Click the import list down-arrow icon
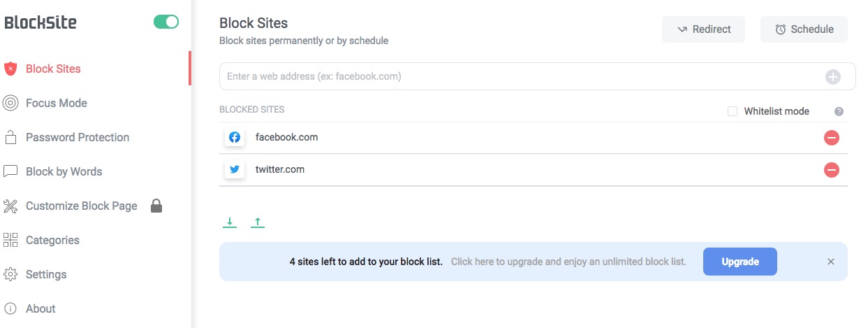Image resolution: width=868 pixels, height=328 pixels. 230,222
